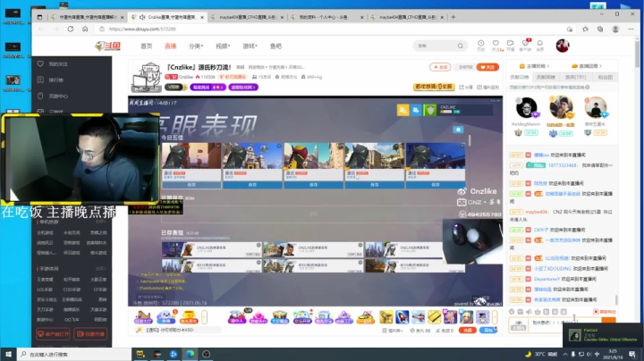Expand gift bar with right arrow

click(x=495, y=317)
